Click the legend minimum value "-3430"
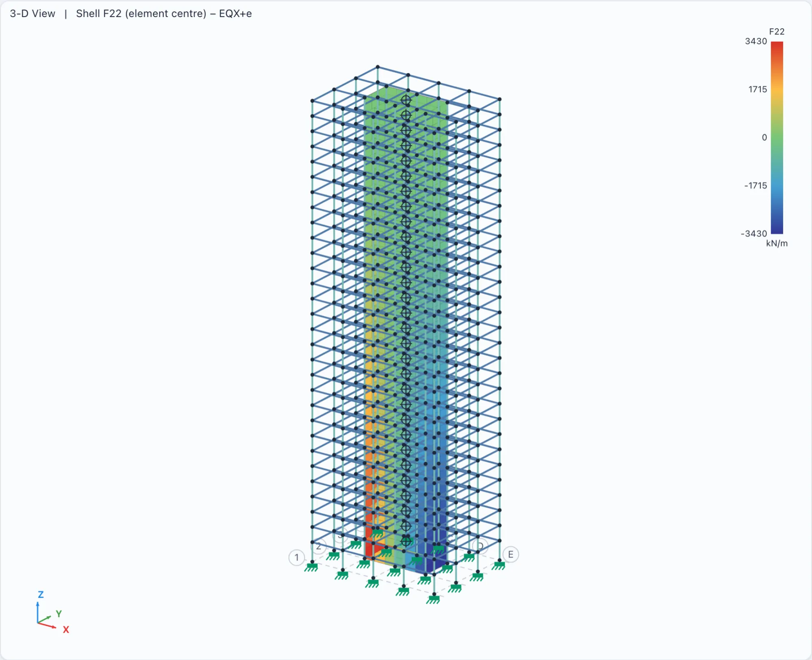Viewport: 812px width, 660px height. coord(754,234)
